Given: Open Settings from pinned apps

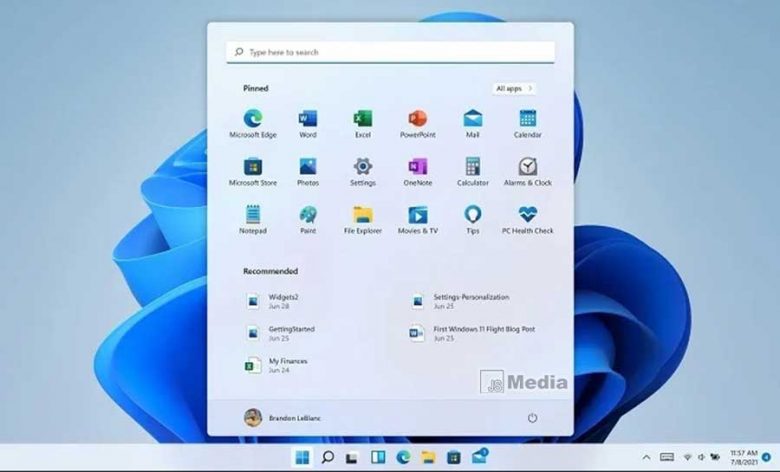Looking at the screenshot, I should pyautogui.click(x=363, y=172).
